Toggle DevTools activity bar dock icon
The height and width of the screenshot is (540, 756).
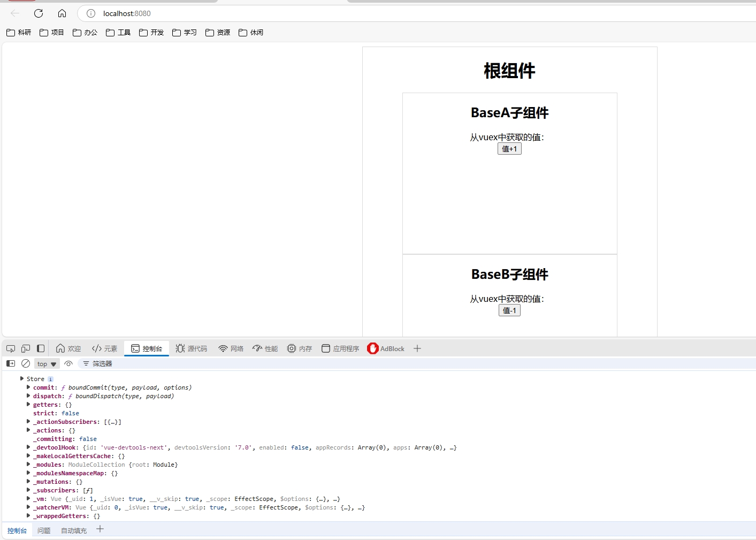pyautogui.click(x=41, y=348)
